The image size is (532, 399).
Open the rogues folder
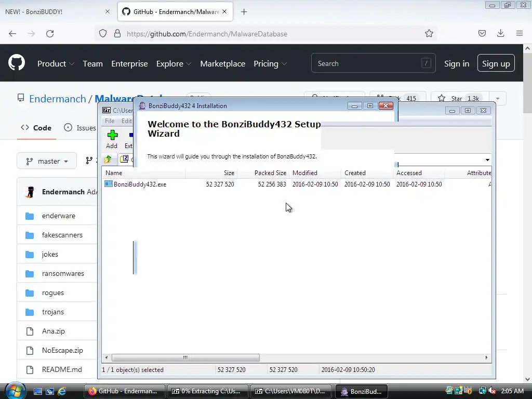click(x=53, y=292)
